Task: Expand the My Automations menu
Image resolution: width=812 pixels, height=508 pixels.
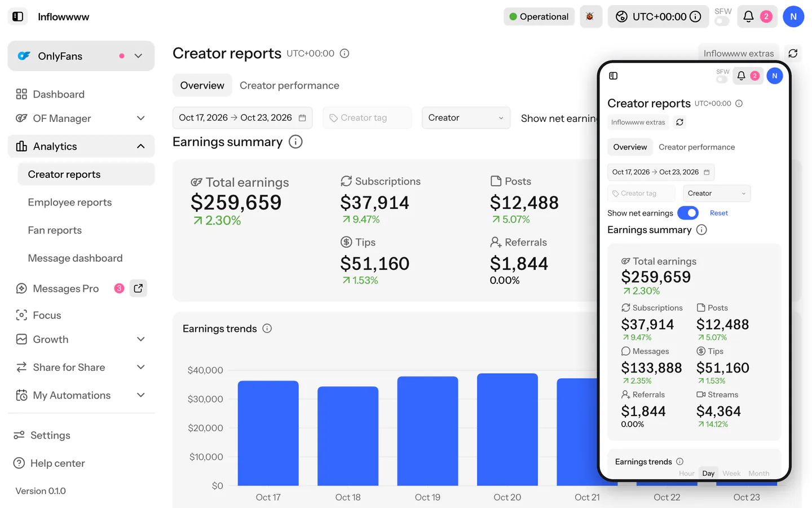Action: [81, 395]
